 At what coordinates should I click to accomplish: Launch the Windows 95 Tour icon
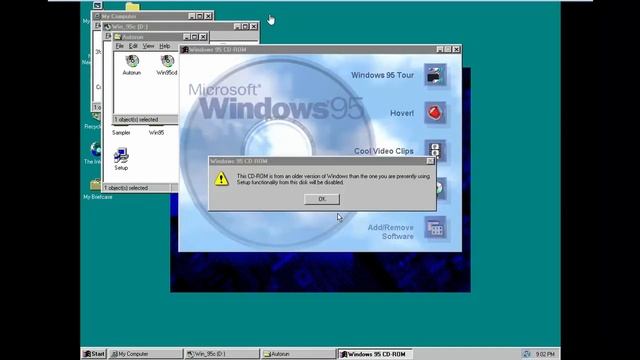click(x=435, y=75)
